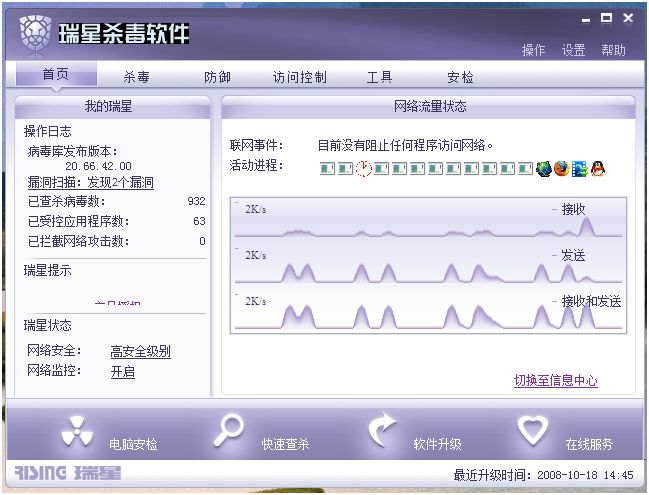This screenshot has height=495, width=649.
Task: Click the 联网事件 label
Action: (x=257, y=145)
